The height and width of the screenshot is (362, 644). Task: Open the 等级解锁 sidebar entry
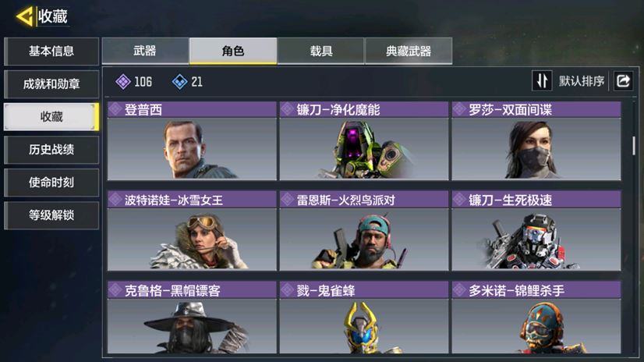(51, 215)
